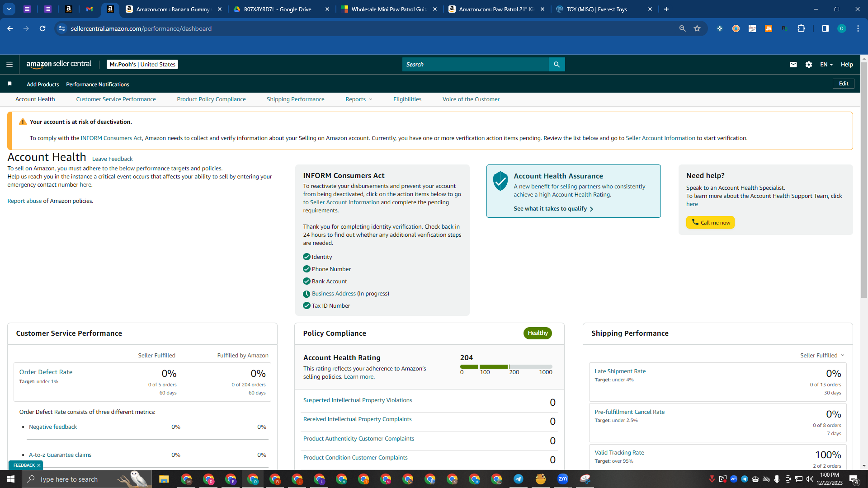The height and width of the screenshot is (488, 868).
Task: Reload the current page
Action: click(42, 28)
